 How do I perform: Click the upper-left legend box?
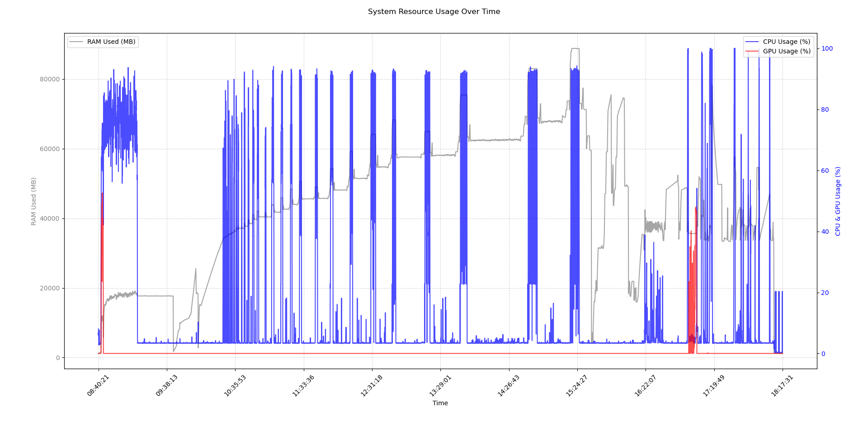tap(102, 41)
